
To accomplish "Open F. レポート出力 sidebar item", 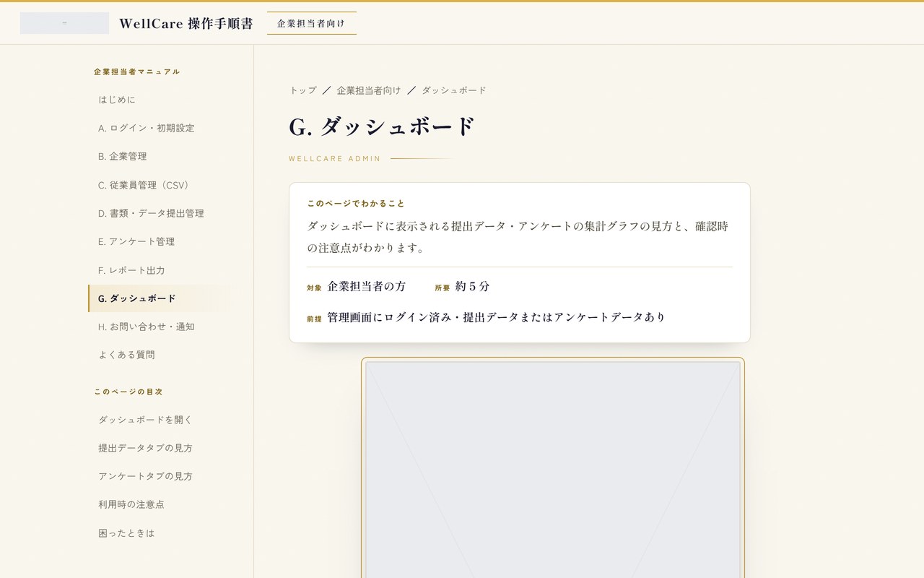I will (x=160, y=270).
